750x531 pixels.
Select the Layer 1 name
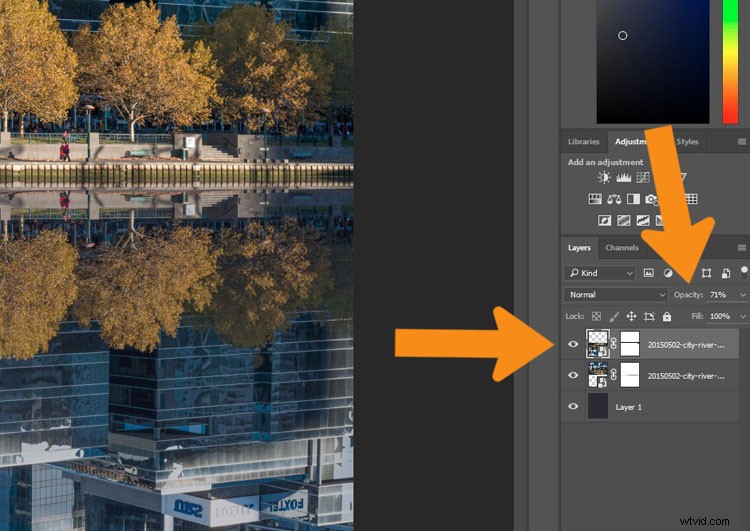(x=629, y=407)
